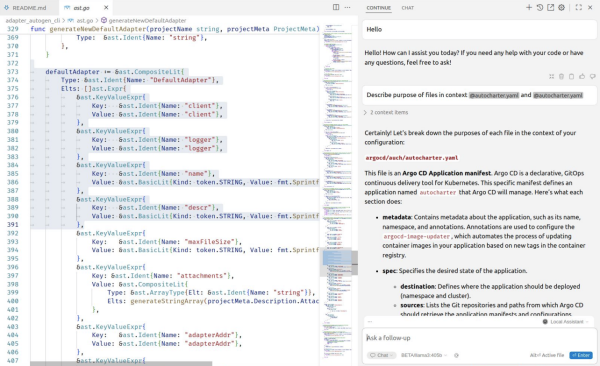The height and width of the screenshot is (366, 600).
Task: Click the ast.go breadcrumb item
Action: point(85,20)
